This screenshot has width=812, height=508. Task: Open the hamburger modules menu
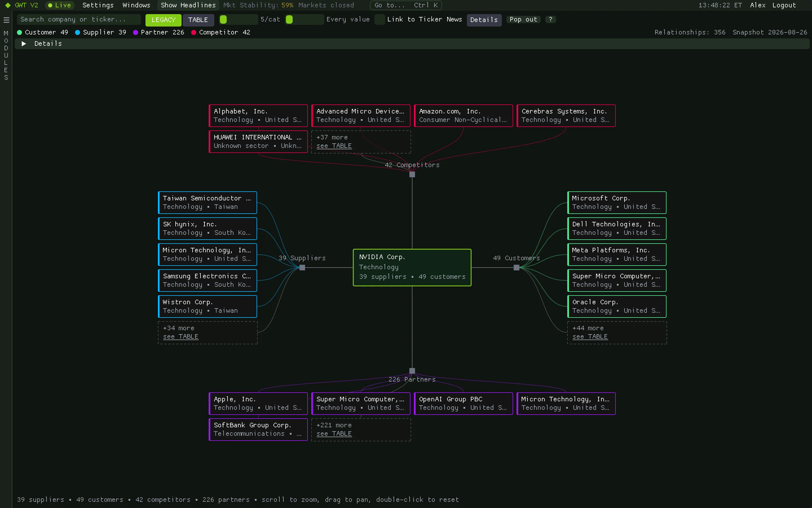tap(6, 20)
